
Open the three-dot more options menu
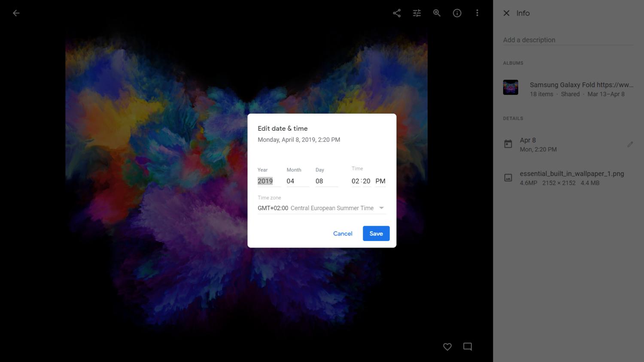(477, 13)
